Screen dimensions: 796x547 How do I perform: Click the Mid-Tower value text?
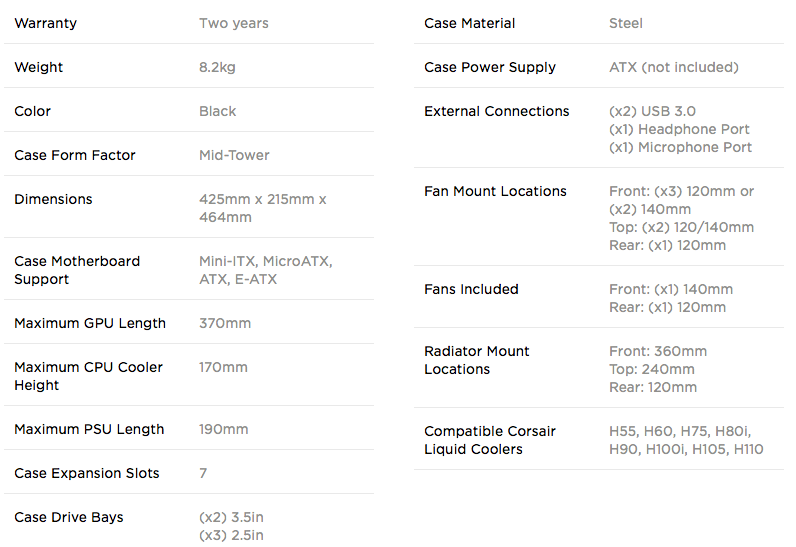(x=234, y=155)
